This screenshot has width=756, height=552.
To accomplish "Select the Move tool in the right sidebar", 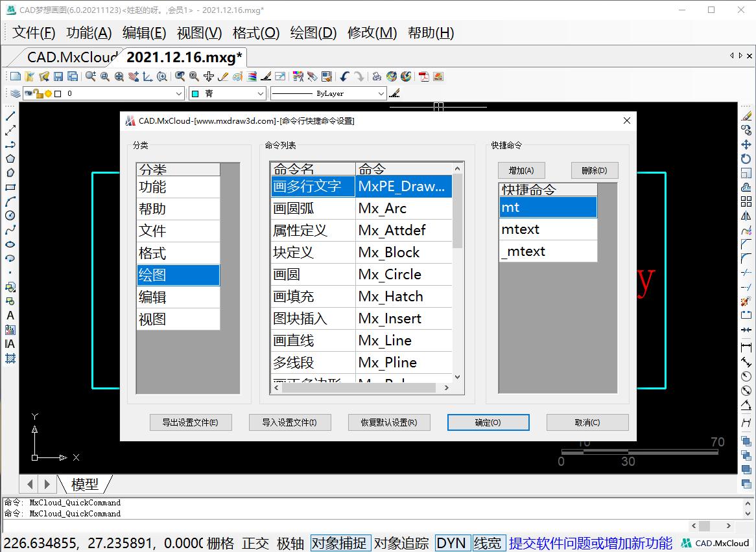I will [745, 143].
